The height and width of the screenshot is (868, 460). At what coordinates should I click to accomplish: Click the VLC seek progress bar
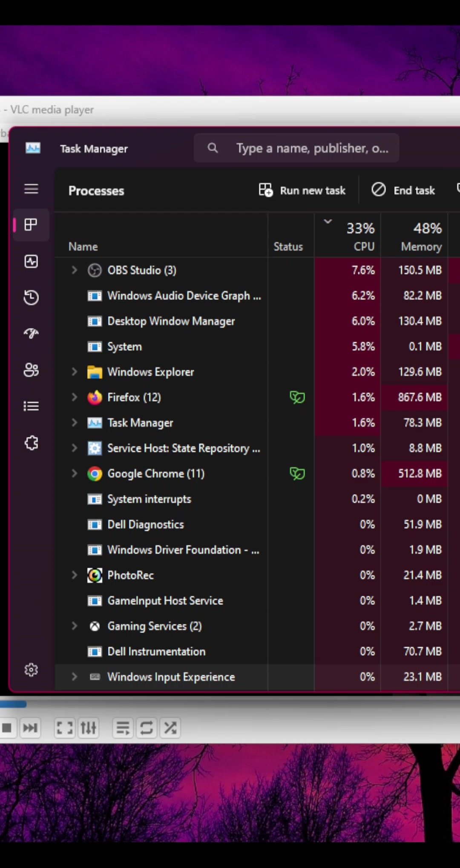coord(230,704)
